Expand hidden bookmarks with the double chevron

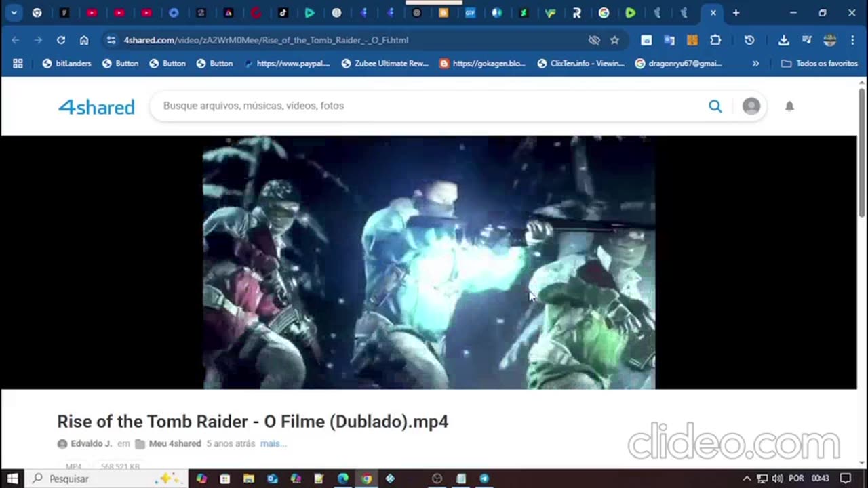(x=755, y=63)
